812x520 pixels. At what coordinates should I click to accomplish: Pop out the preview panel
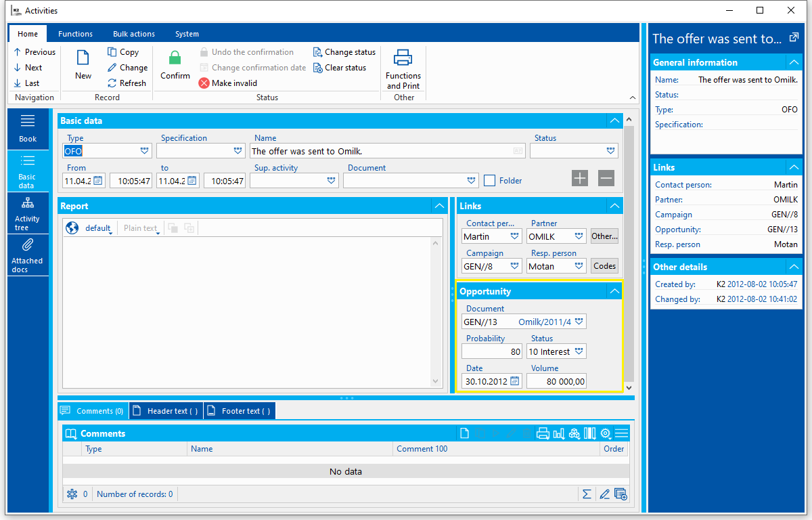(x=794, y=38)
